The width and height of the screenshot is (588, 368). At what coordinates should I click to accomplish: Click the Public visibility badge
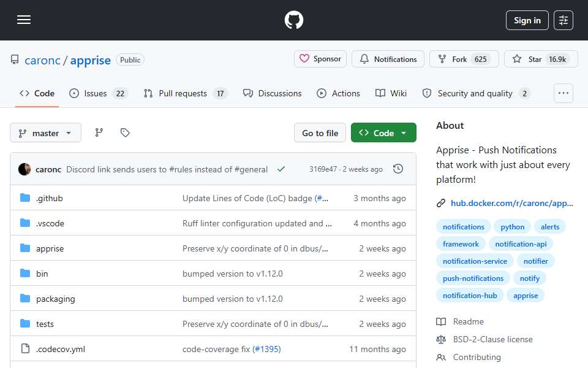coord(130,59)
